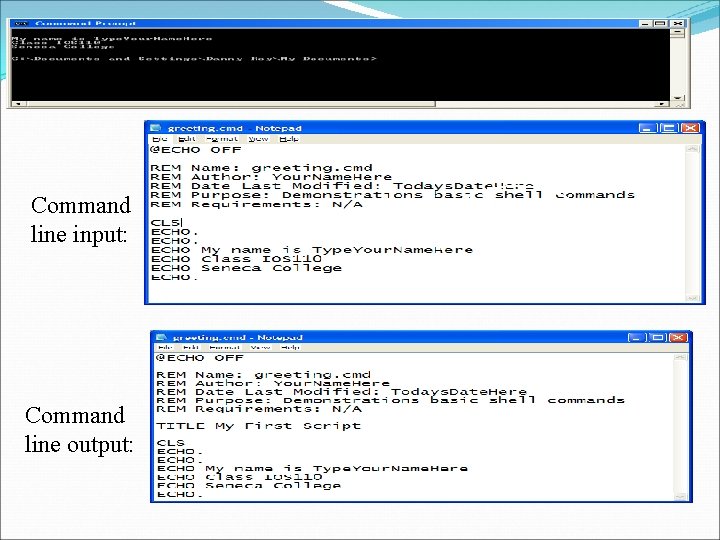The image size is (720, 540).
Task: Click the prompt path line in Command Prompt
Action: point(194,58)
